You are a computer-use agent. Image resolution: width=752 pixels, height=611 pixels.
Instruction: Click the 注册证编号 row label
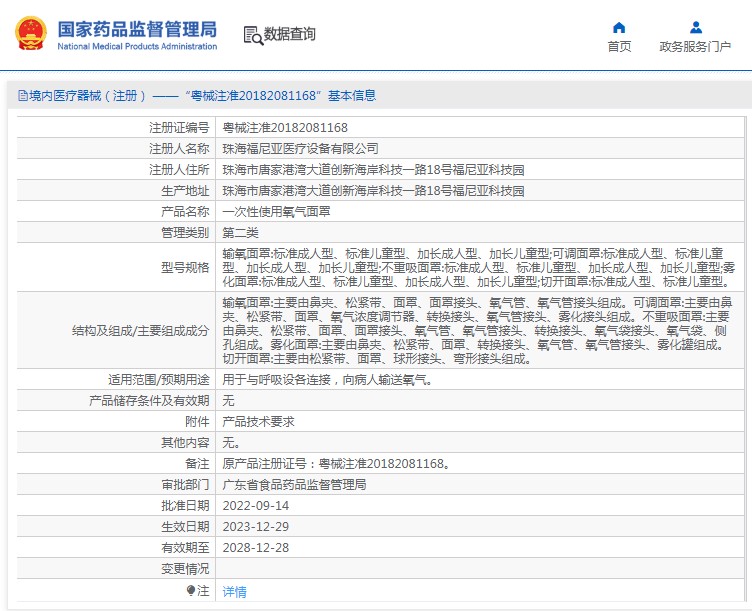pyautogui.click(x=179, y=128)
